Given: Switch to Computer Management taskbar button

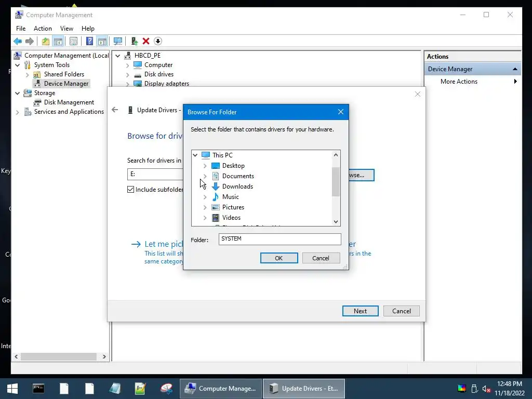Looking at the screenshot, I should 221,389.
